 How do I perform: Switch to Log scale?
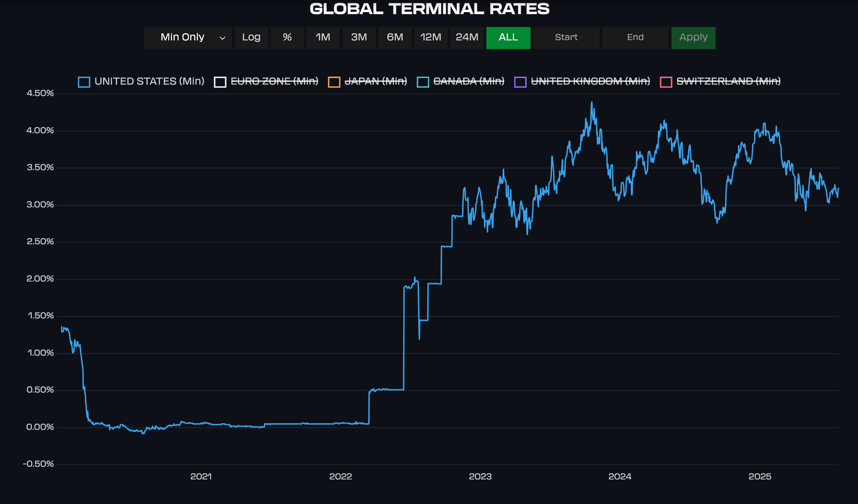[251, 38]
